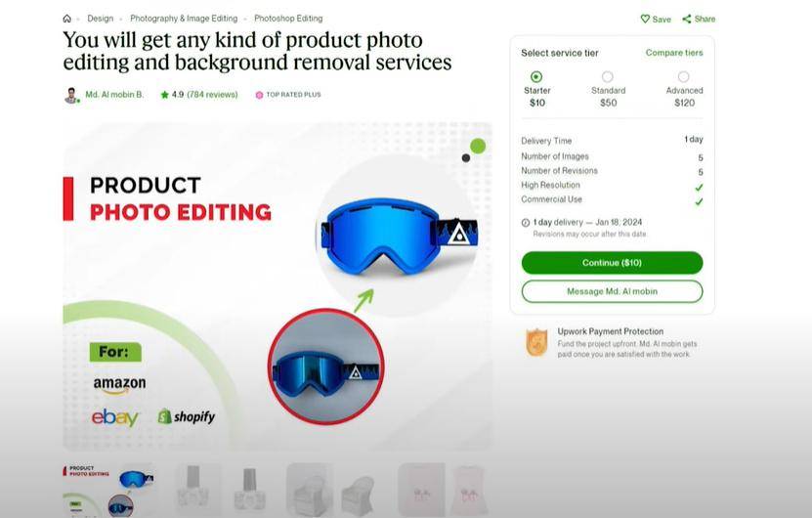Image resolution: width=812 pixels, height=518 pixels.
Task: Open Photography & Image Editing breadcrumb
Action: (184, 19)
